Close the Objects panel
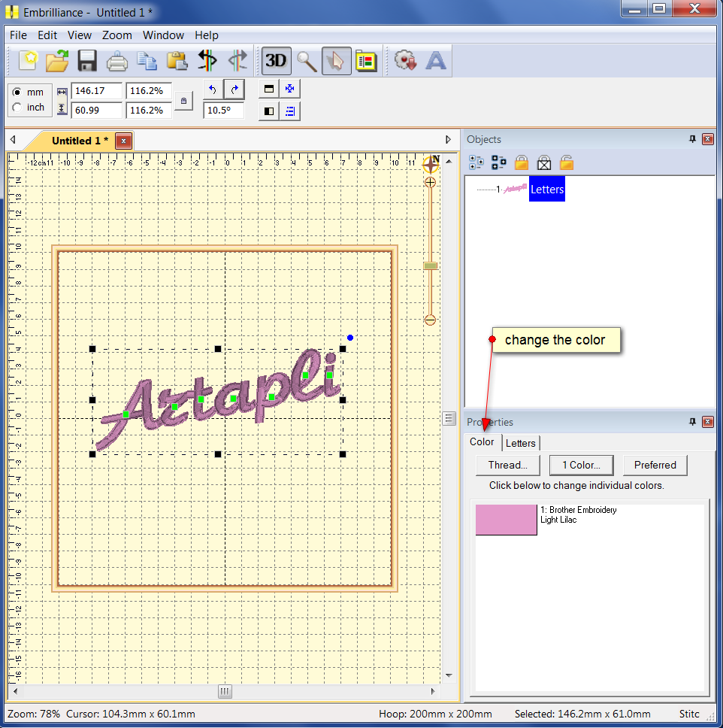Image resolution: width=723 pixels, height=728 pixels. point(708,139)
